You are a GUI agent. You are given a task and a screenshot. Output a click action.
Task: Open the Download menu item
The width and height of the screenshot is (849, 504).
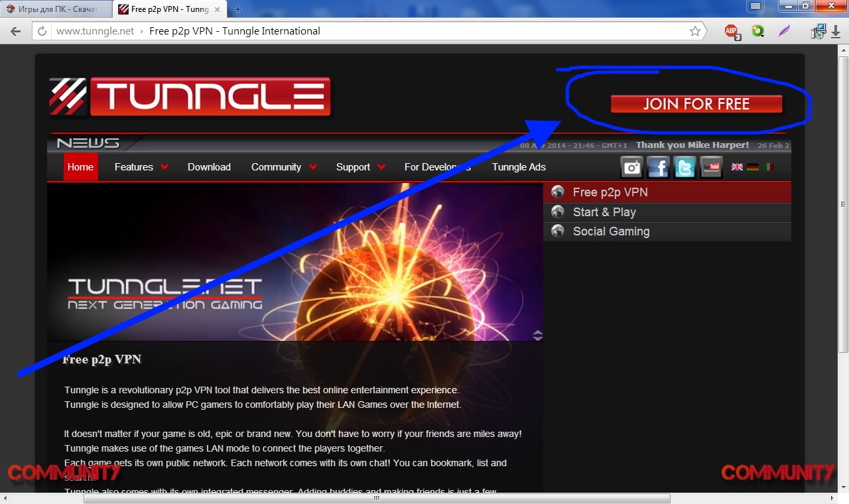[x=209, y=167]
